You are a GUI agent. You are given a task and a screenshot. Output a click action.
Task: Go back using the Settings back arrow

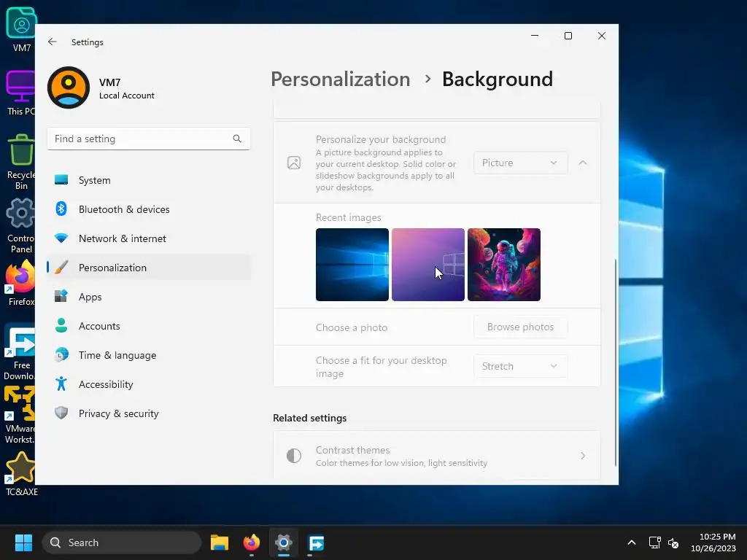pos(53,42)
